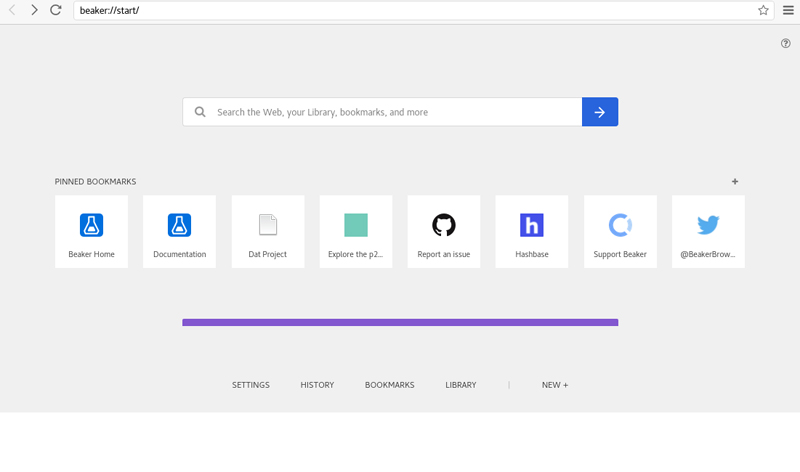Open the Hashbase pinned bookmark

(531, 231)
